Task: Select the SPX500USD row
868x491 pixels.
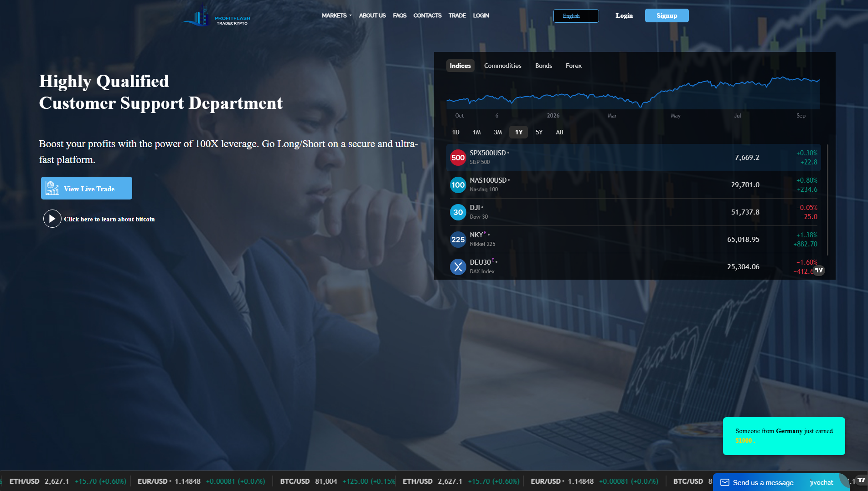Action: [x=634, y=158]
